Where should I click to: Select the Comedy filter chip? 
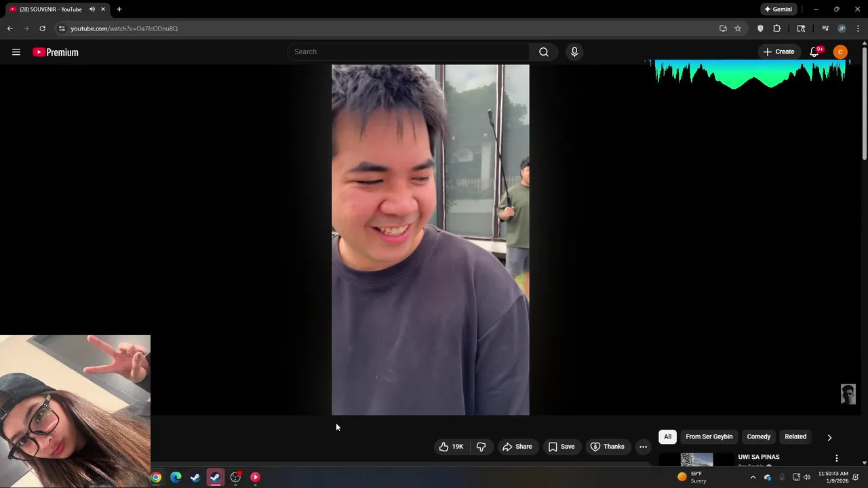click(x=759, y=436)
